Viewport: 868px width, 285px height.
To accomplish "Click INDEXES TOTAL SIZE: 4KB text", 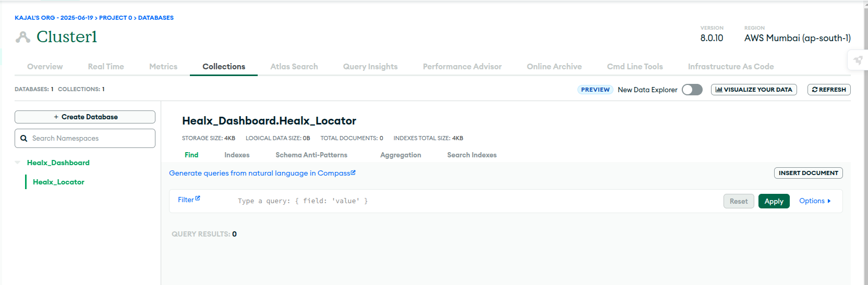I will click(428, 138).
